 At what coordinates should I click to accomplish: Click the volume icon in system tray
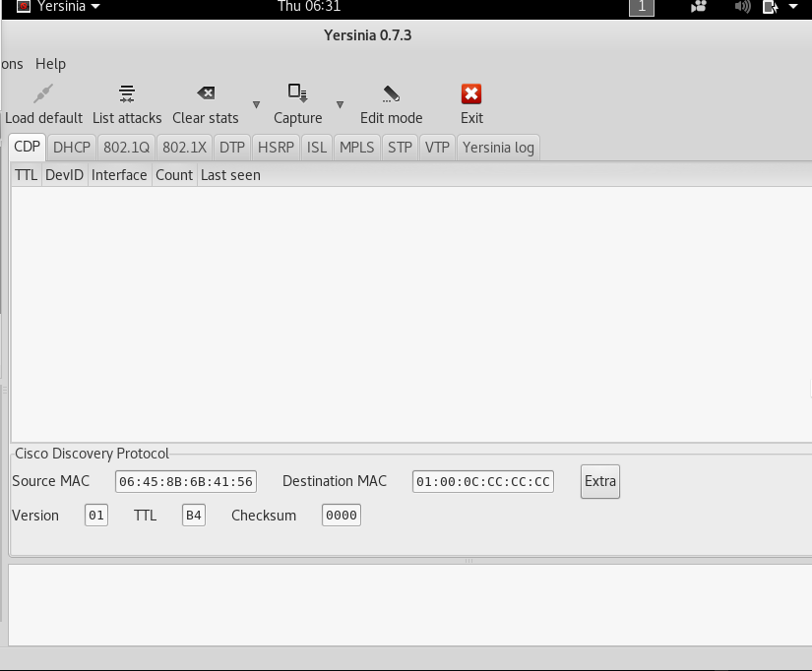point(742,7)
